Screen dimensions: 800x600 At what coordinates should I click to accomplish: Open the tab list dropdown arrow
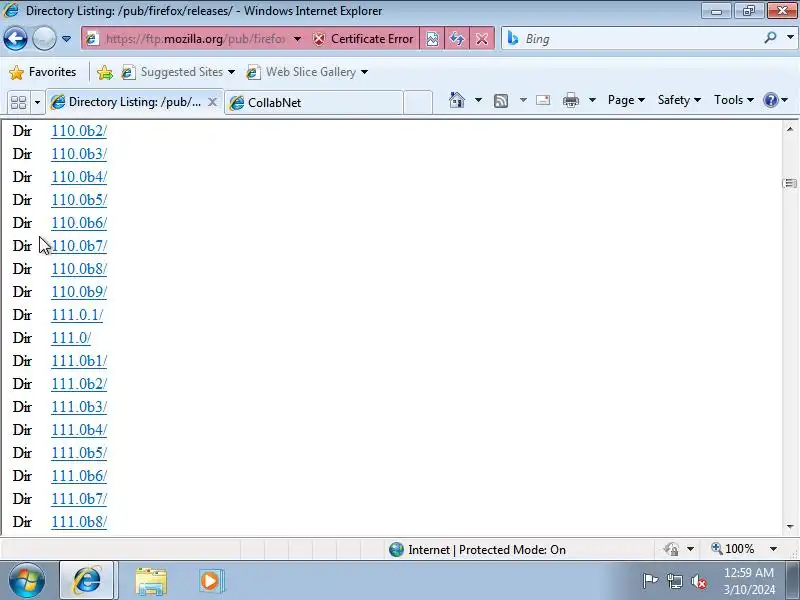(37, 103)
